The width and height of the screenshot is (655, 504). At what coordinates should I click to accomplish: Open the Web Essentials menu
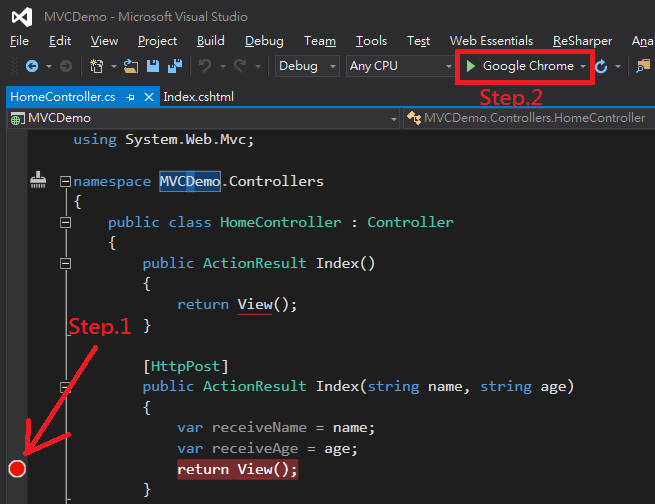(491, 41)
